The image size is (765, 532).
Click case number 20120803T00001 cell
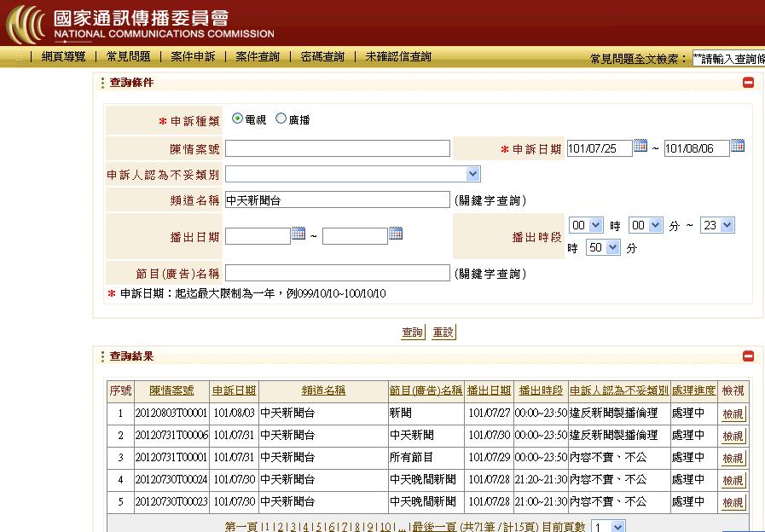click(x=171, y=413)
